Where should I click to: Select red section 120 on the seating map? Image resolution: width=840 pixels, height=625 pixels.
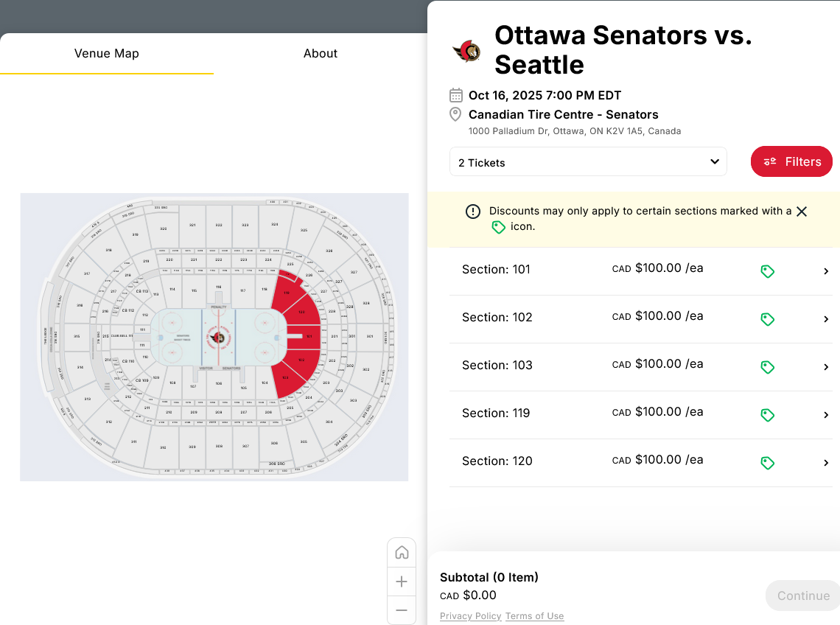(x=301, y=312)
